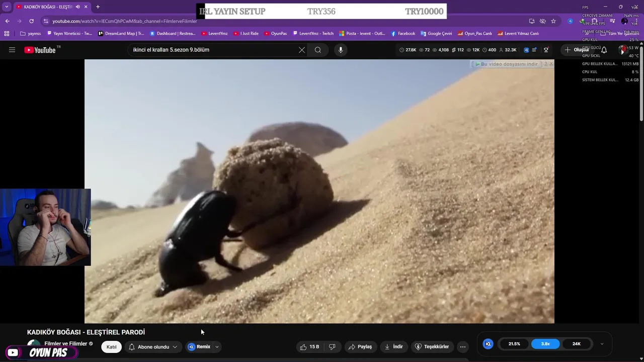Viewport: 644px width, 362px height.
Task: Open LeventYmz - Twitch bookmark
Action: click(x=313, y=34)
